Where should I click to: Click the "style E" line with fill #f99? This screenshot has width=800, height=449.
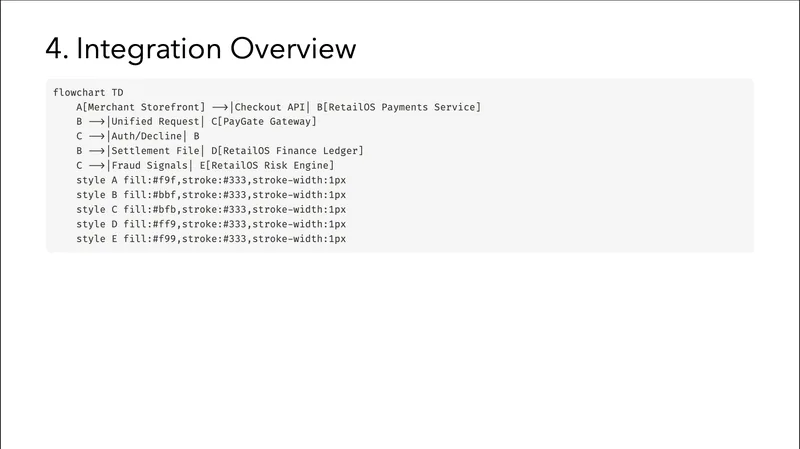coord(210,239)
